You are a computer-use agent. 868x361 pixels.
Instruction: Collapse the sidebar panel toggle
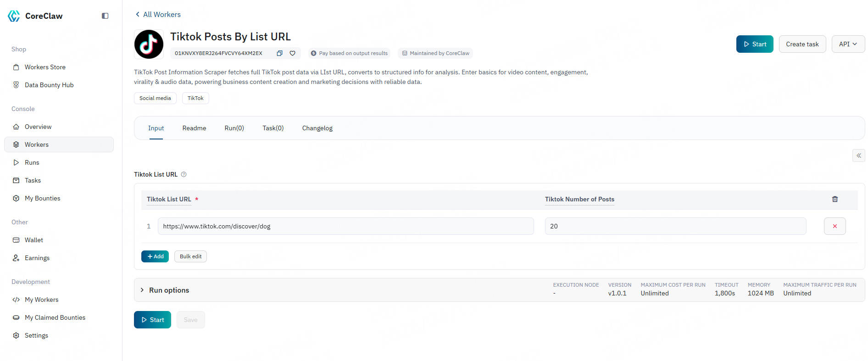tap(105, 16)
